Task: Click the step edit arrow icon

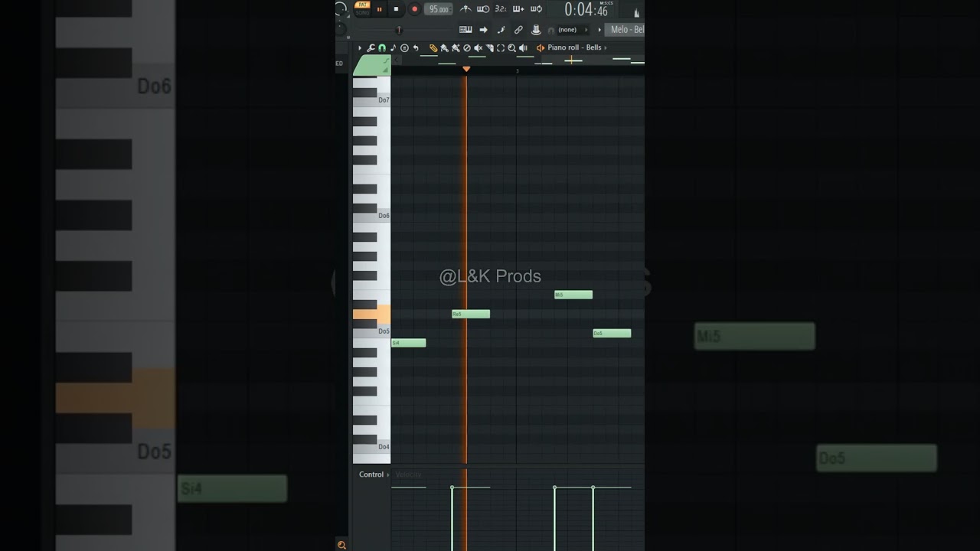Action: pyautogui.click(x=483, y=30)
